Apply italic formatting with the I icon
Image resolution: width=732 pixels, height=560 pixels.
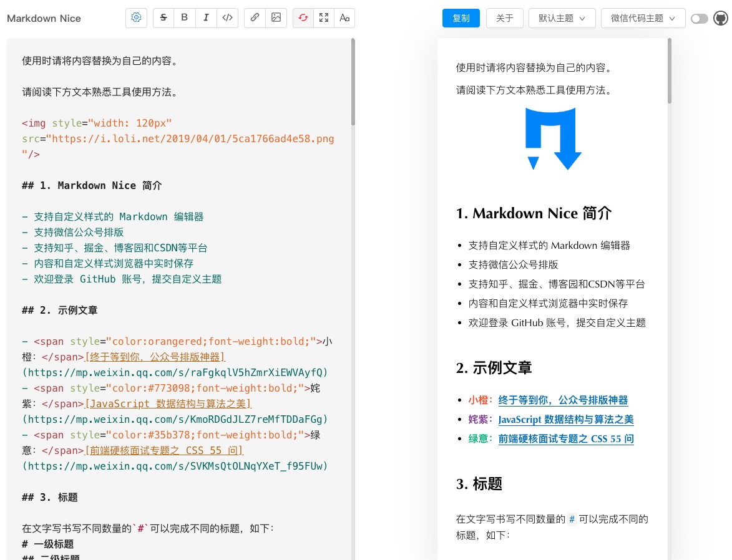(x=206, y=17)
